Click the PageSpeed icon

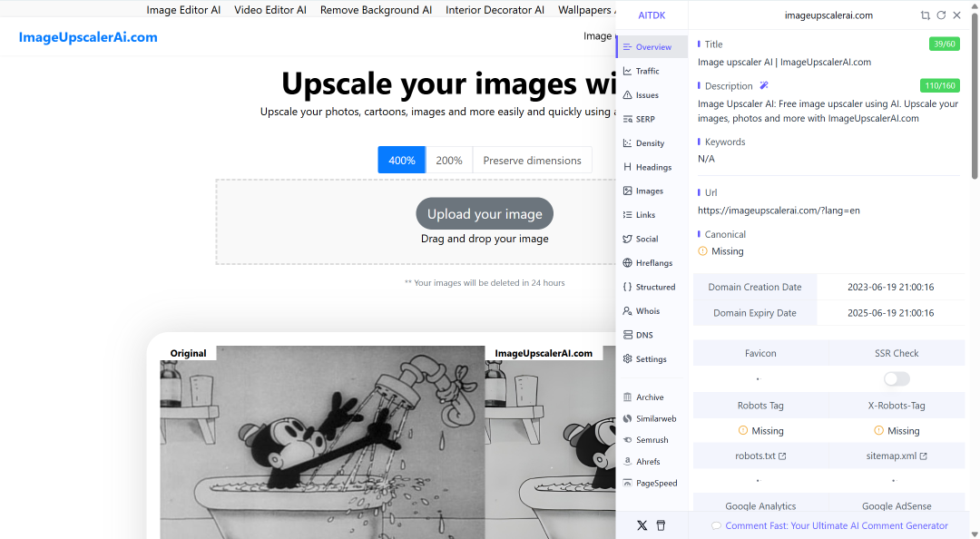click(628, 483)
